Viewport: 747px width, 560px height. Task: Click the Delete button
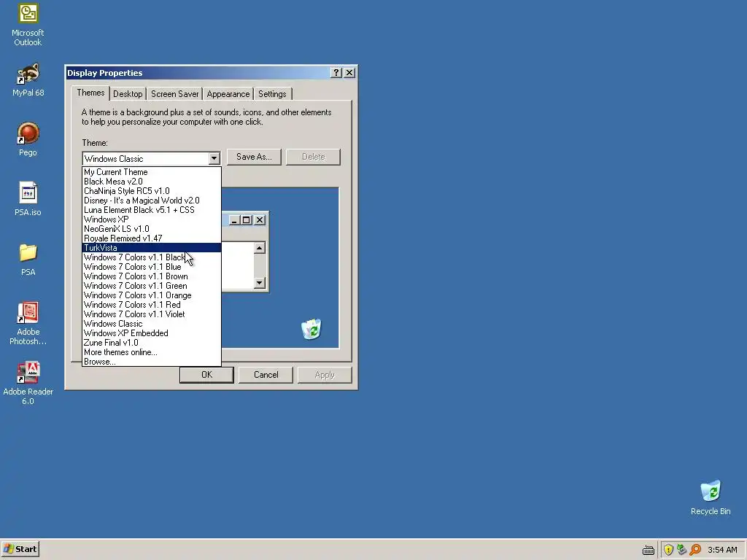tap(313, 157)
